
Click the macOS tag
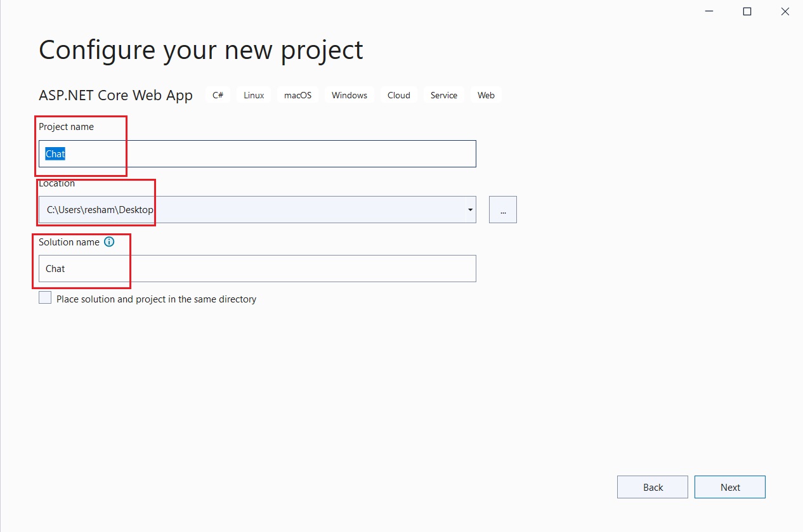pos(298,95)
